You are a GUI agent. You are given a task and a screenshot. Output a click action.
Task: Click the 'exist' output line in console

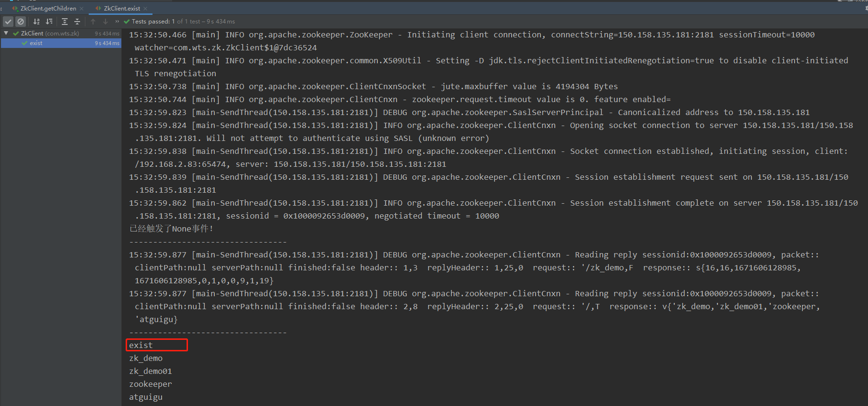tap(141, 345)
